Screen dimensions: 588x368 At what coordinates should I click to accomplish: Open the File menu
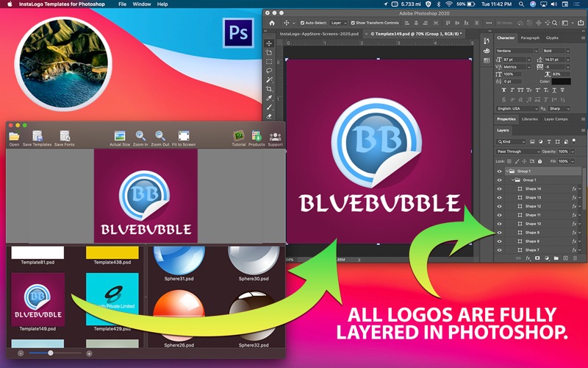pos(122,4)
